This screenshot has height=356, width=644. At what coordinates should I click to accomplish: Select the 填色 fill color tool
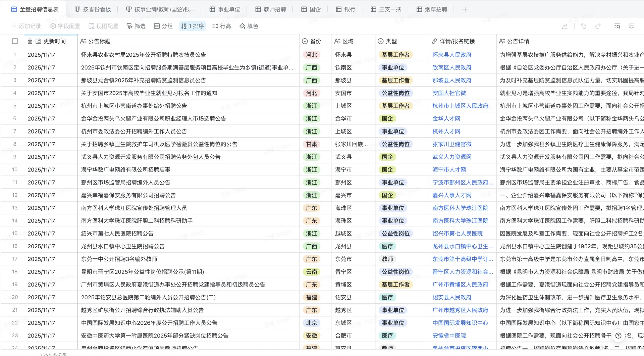[x=249, y=26]
